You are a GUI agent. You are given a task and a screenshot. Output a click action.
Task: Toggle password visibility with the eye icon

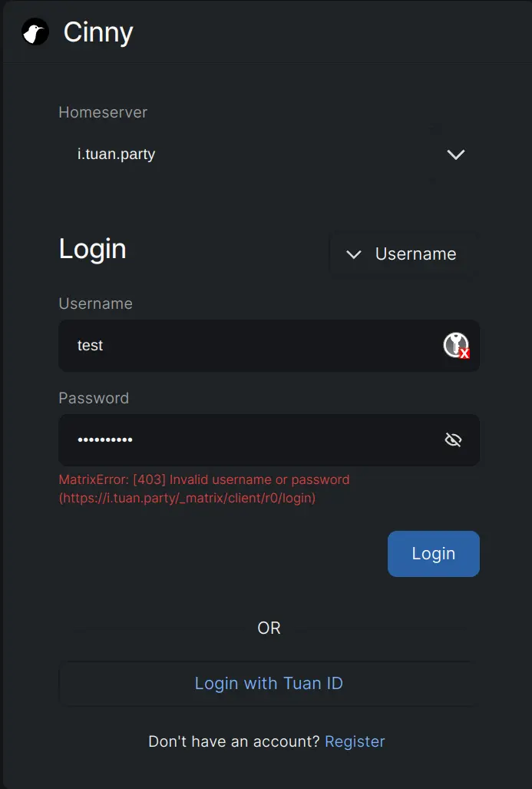[454, 439]
